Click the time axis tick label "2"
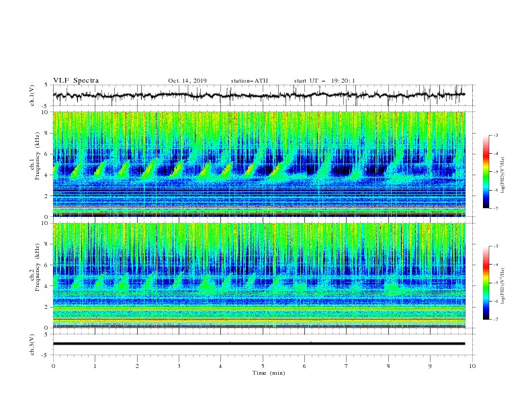This screenshot has height=411, width=532. 137,366
